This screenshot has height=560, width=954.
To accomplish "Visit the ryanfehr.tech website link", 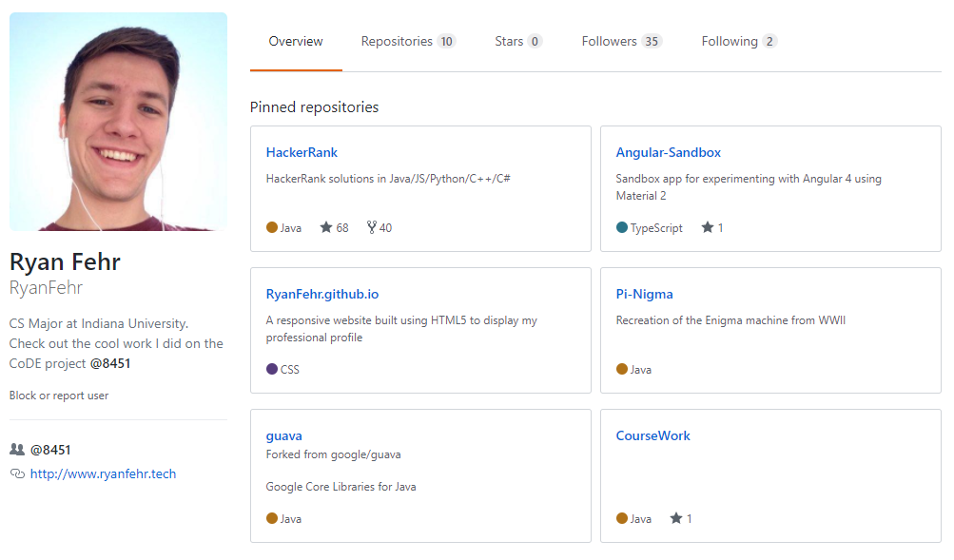I will [102, 473].
